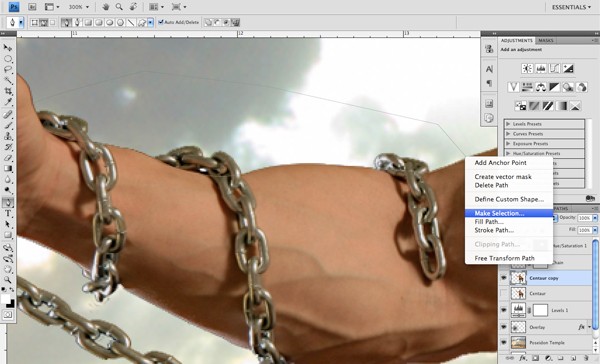Add a Color Balance adjustment
The image size is (600, 364).
coord(541,87)
